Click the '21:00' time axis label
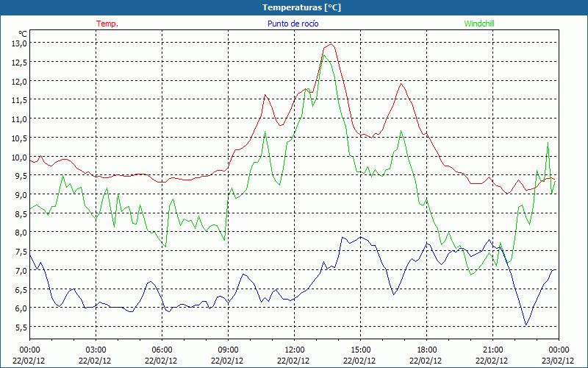The image size is (588, 368). tap(492, 350)
